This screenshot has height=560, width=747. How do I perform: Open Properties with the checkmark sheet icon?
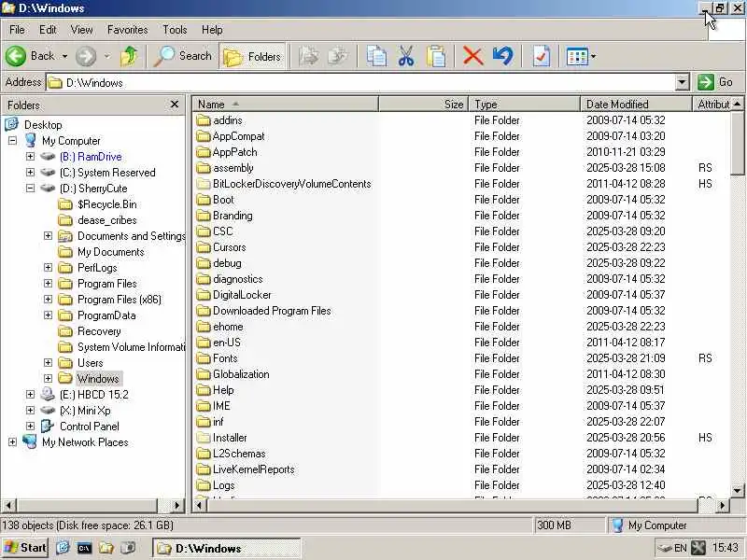coord(542,56)
